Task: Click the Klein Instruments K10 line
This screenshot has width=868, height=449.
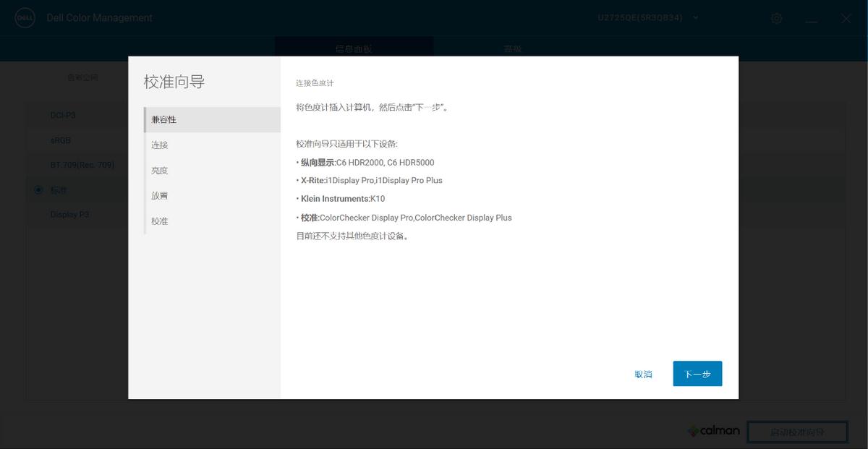Action: click(x=341, y=199)
